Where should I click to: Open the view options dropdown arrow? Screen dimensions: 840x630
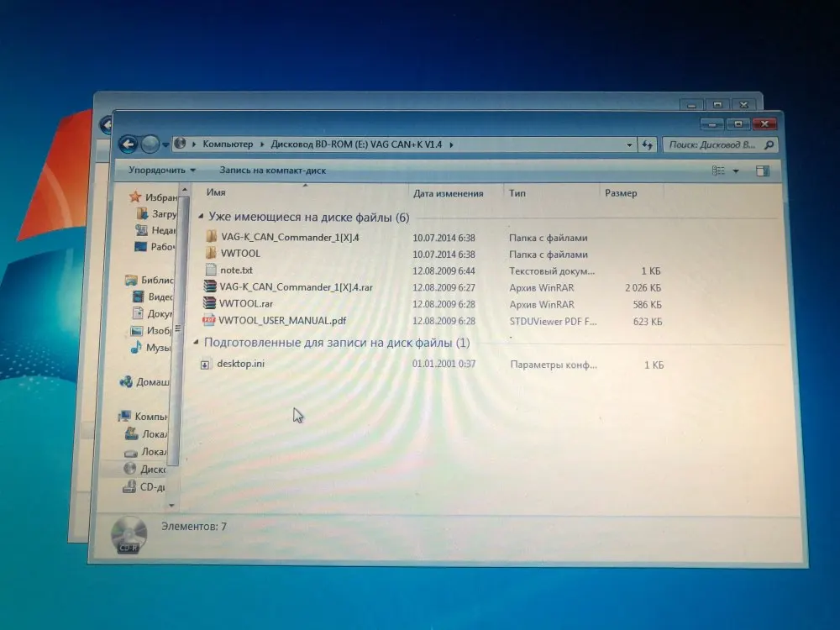[x=736, y=171]
